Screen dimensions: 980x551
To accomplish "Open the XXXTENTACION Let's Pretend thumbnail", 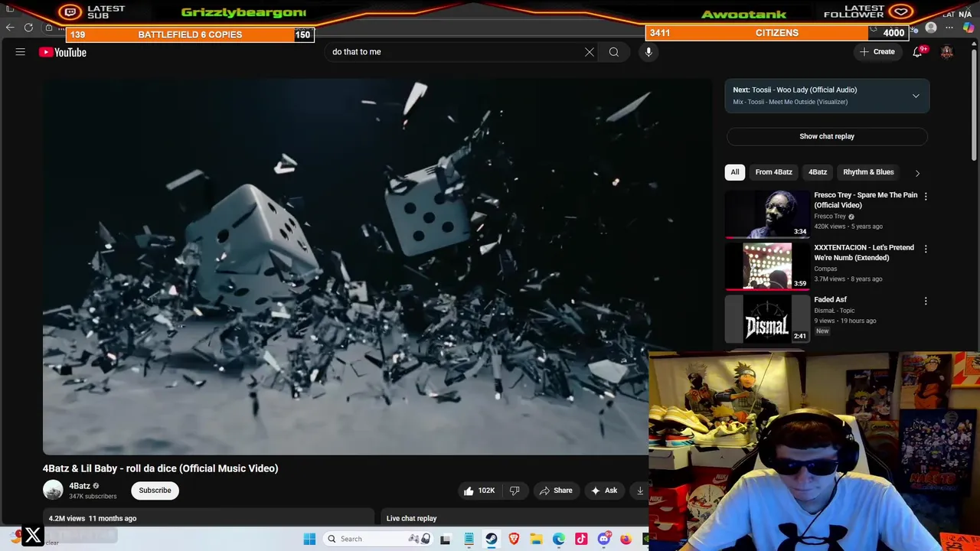I will pos(767,266).
